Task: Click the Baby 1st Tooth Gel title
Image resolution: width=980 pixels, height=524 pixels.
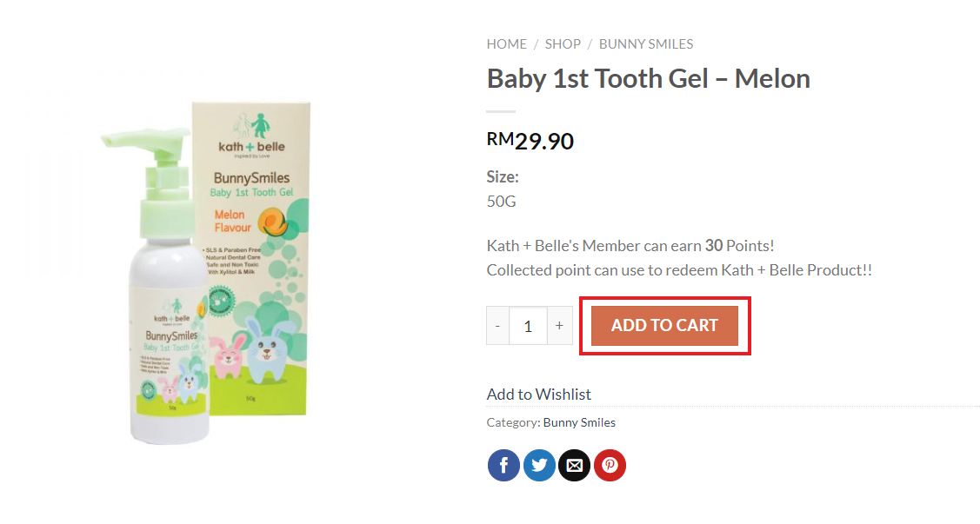Action: point(648,79)
